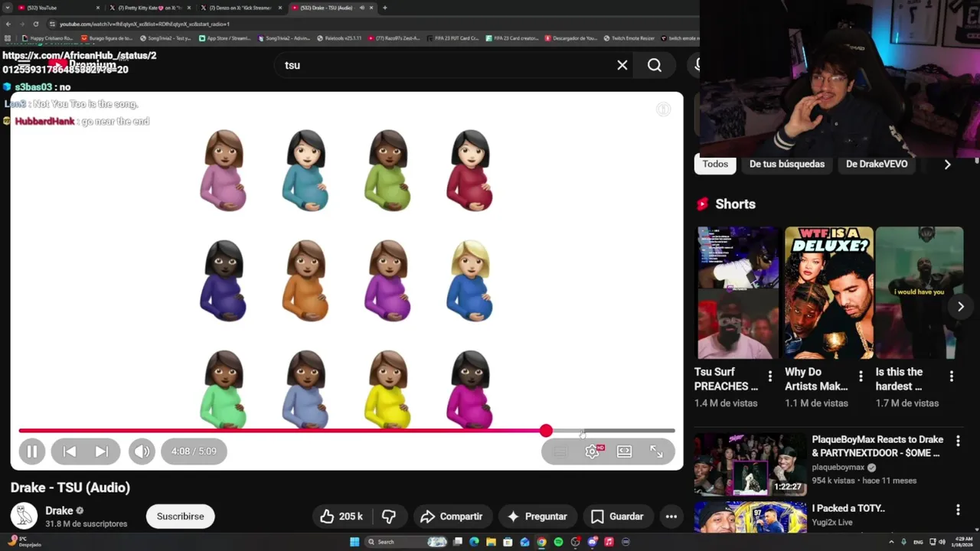Switch to the '(532) YouTube' browser tab
Image resolution: width=980 pixels, height=551 pixels.
tap(57, 8)
